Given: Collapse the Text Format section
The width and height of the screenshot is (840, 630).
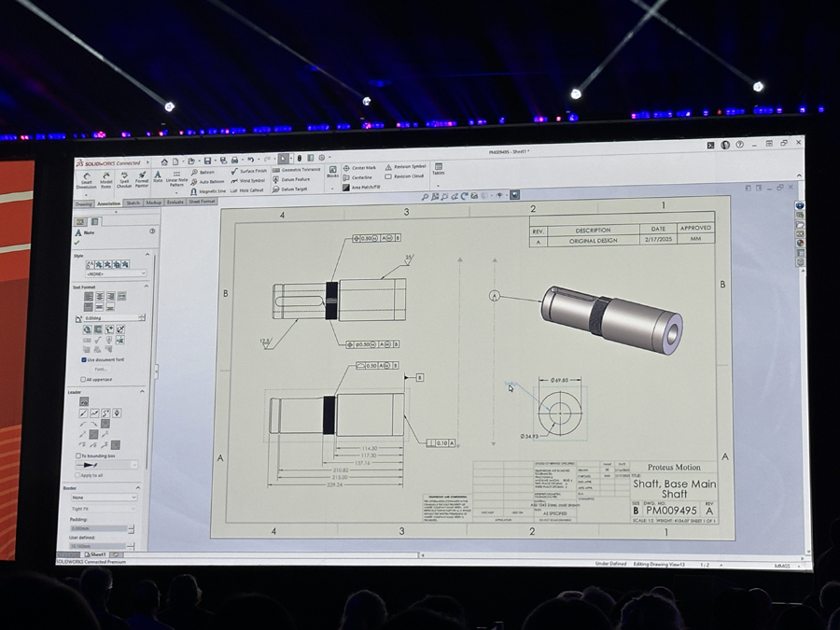Looking at the screenshot, I should (x=146, y=287).
